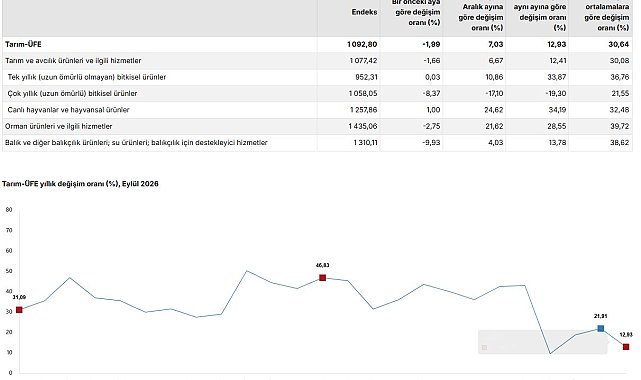Click the index value 1 077,42
The height and width of the screenshot is (380, 641).
[363, 60]
